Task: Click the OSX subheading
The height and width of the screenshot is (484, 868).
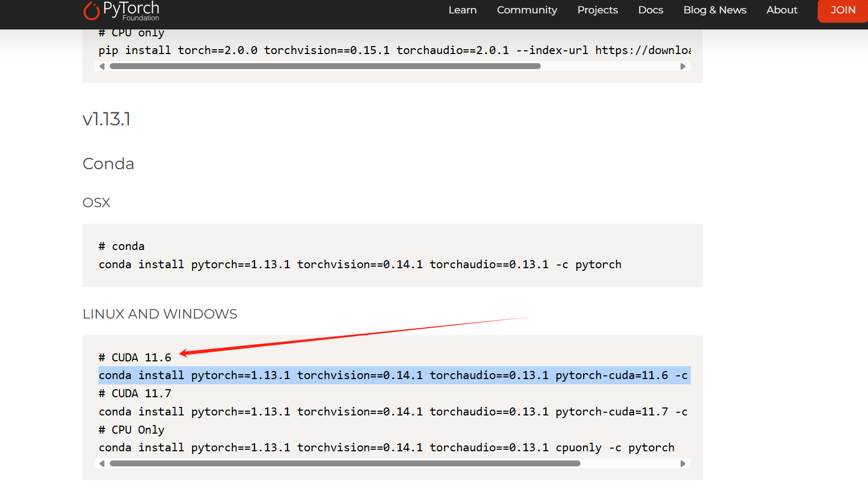Action: tap(96, 203)
